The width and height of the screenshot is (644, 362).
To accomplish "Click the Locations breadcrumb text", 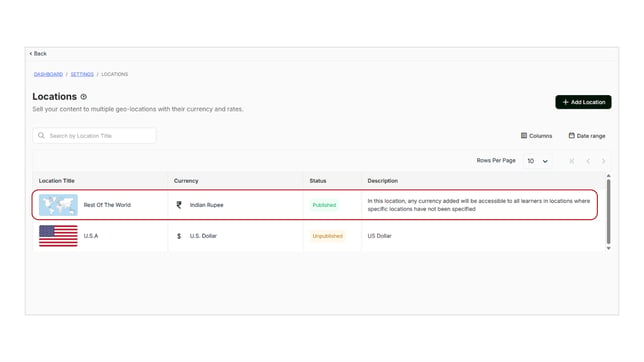I will pyautogui.click(x=115, y=74).
